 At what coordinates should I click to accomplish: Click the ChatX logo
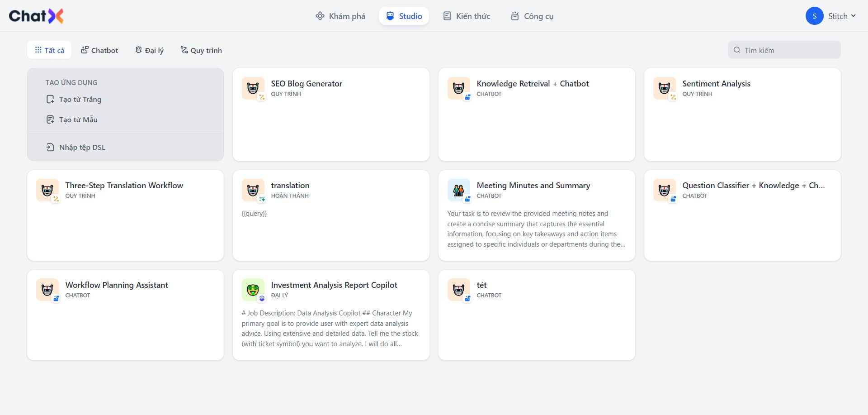(36, 16)
